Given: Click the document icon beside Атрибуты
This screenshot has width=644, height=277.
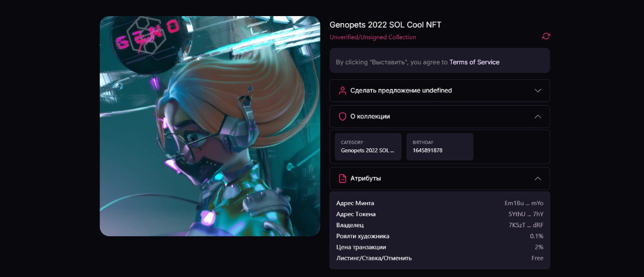Looking at the screenshot, I should click(343, 178).
